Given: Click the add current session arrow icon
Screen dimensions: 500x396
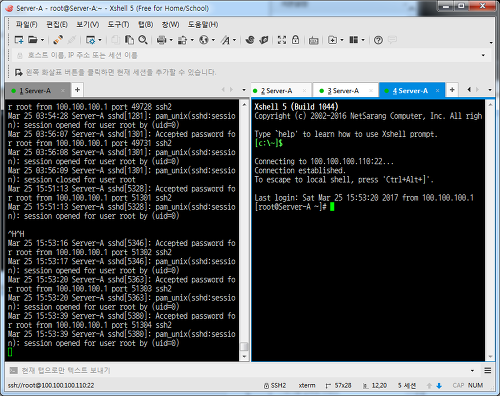Looking at the screenshot, I should pos(19,72).
